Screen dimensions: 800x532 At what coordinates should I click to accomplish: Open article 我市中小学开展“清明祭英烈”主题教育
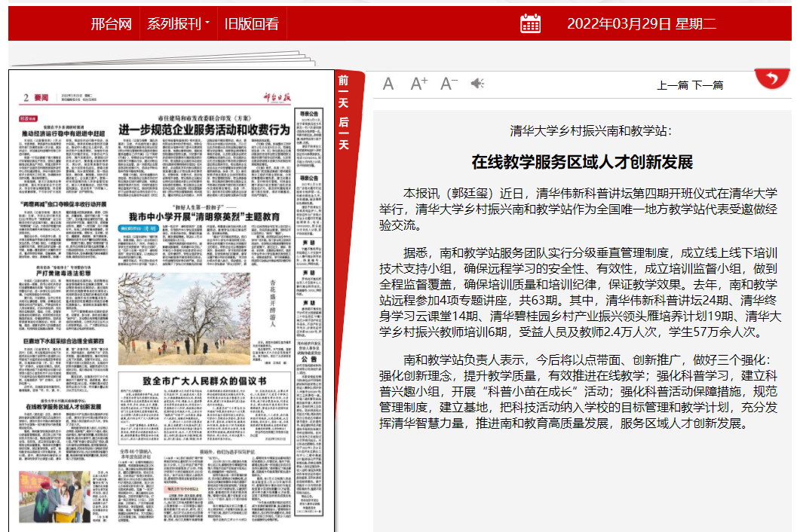pos(204,216)
